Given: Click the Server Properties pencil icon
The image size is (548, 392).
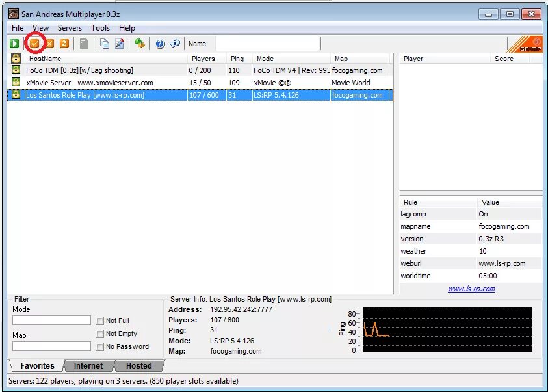Looking at the screenshot, I should point(120,44).
